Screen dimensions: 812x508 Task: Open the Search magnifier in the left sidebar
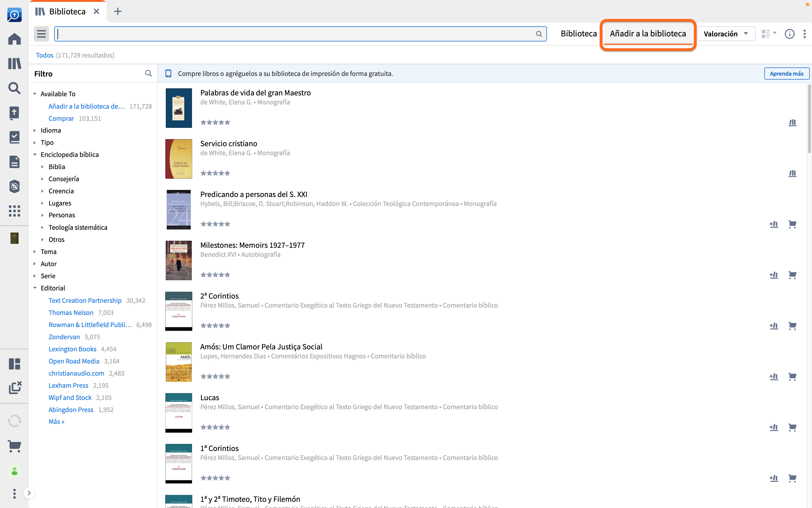[x=14, y=88]
